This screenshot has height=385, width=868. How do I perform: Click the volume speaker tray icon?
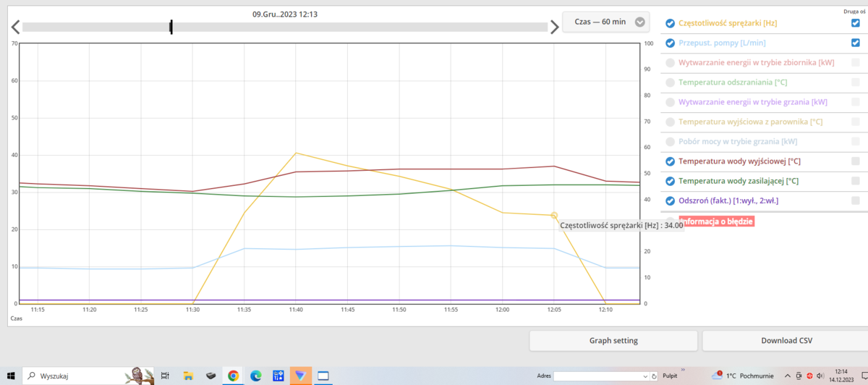820,376
